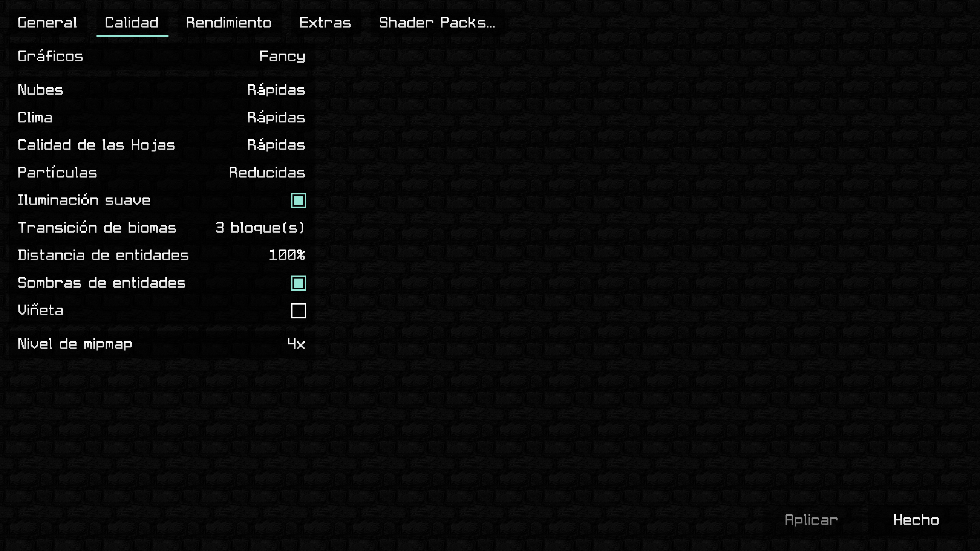Adjust Partículas quantity setting
This screenshot has height=551, width=980.
266,172
